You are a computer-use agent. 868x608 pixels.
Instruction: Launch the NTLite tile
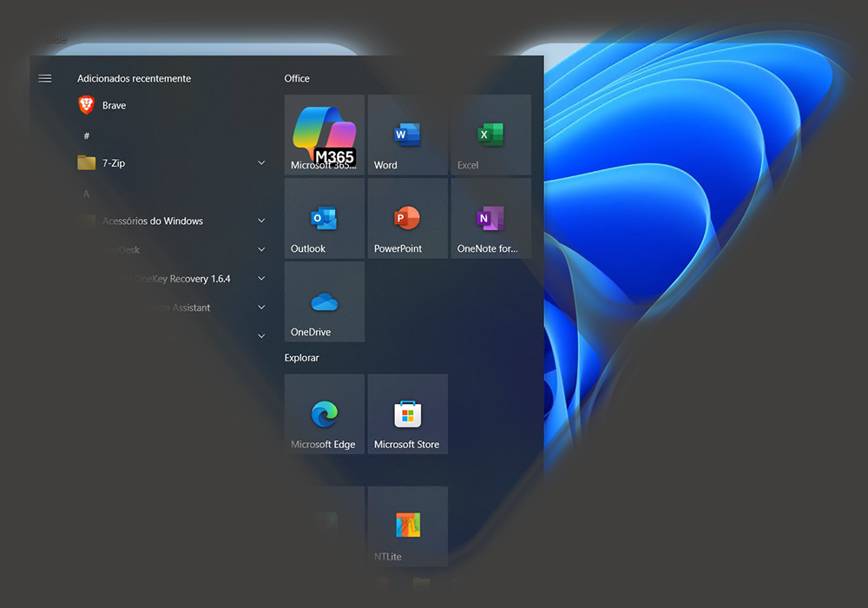[407, 526]
